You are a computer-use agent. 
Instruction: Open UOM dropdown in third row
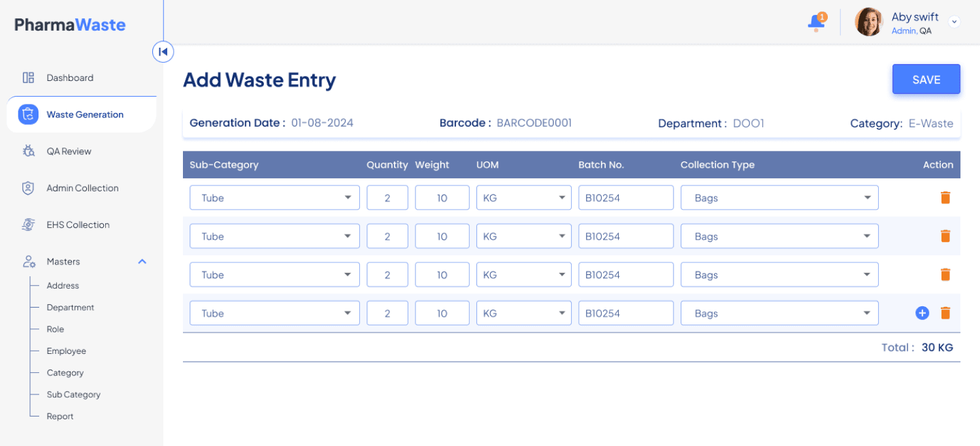524,275
